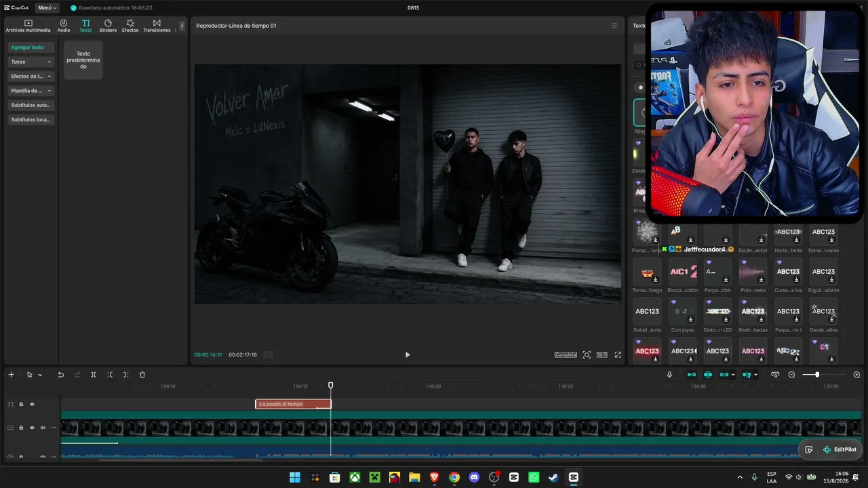Apply the Torna...fuego text effect

coord(648,271)
